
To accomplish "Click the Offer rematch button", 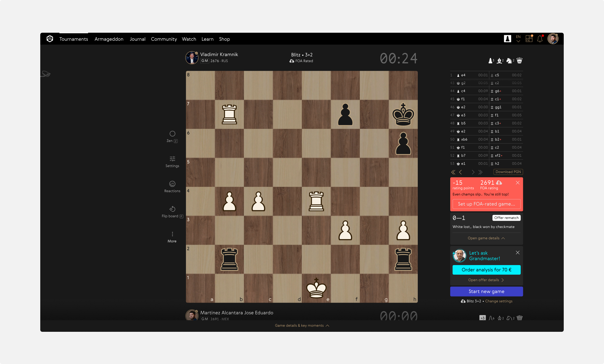I will pos(506,218).
